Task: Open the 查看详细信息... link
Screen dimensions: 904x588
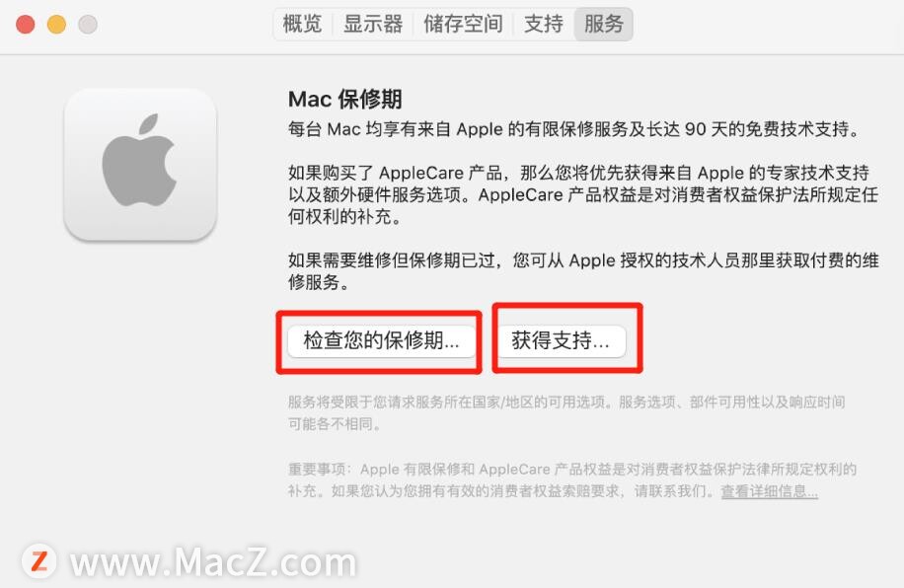Action: 769,491
